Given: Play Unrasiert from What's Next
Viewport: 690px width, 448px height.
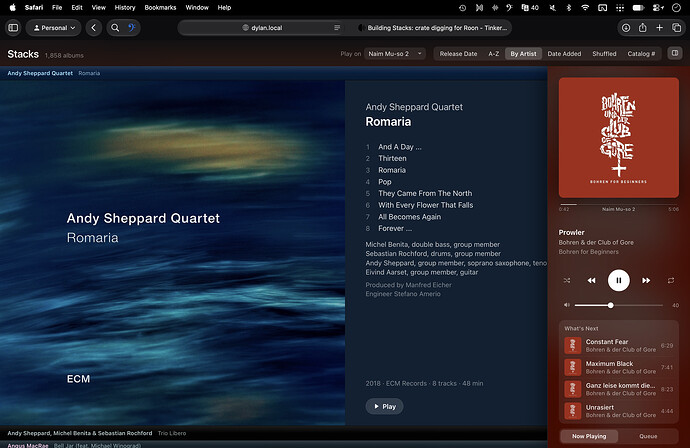Looking at the screenshot, I should click(x=619, y=411).
